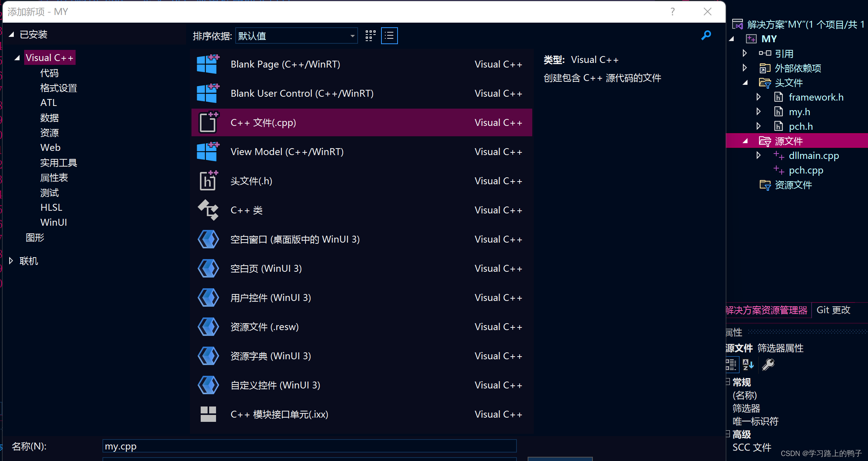Collapse the Visual C++ category node
This screenshot has height=461, width=868.
17,58
